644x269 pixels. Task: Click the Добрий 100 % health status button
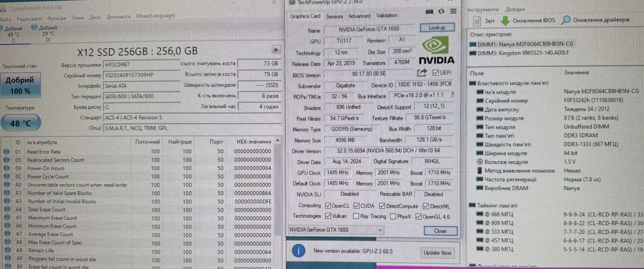20,86
